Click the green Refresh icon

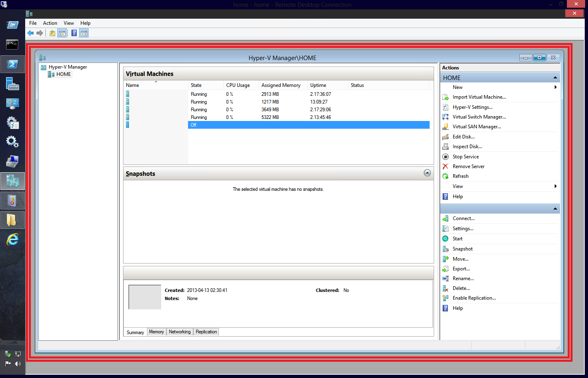pos(445,176)
